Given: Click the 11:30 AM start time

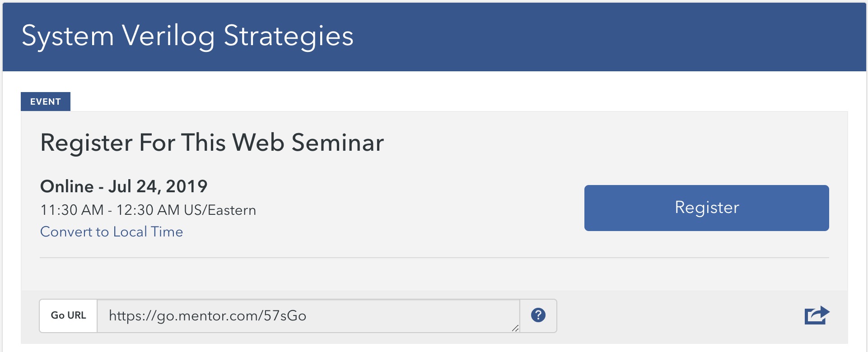Looking at the screenshot, I should pyautogui.click(x=72, y=210).
